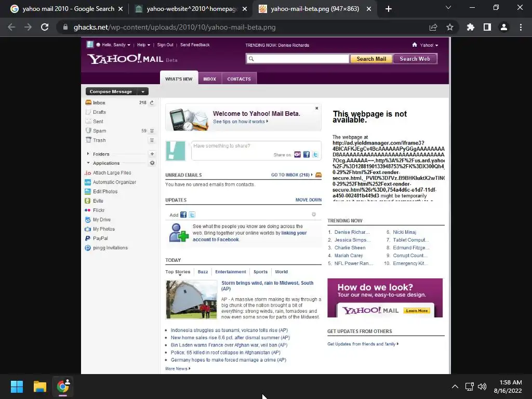The image size is (532, 399).
Task: Go back using browser back arrow
Action: coord(11,27)
